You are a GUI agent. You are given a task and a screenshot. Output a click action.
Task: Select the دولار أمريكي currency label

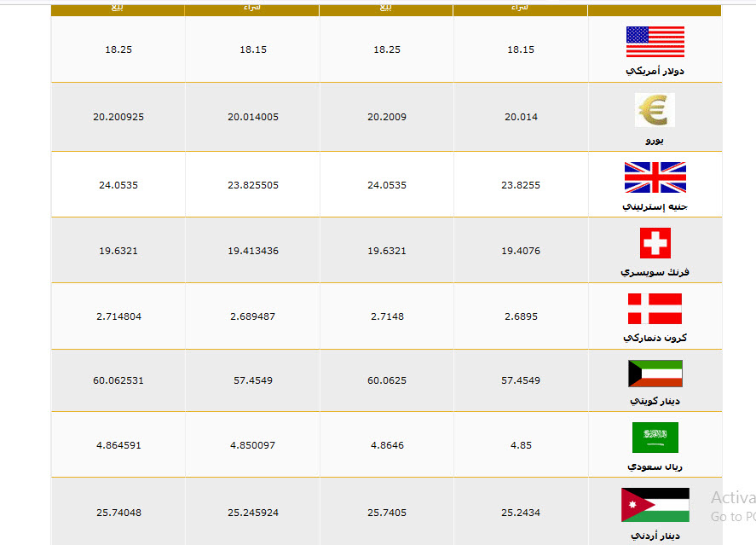click(x=655, y=72)
